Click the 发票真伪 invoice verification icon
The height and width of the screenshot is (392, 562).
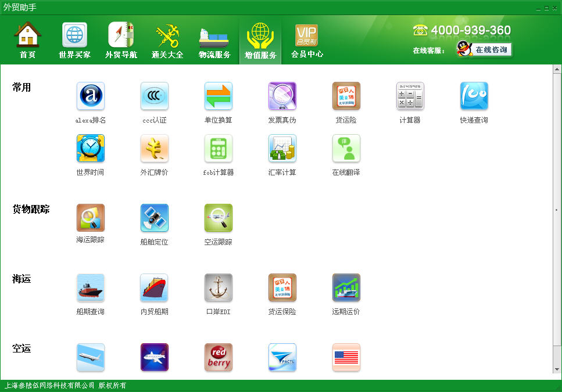282,96
